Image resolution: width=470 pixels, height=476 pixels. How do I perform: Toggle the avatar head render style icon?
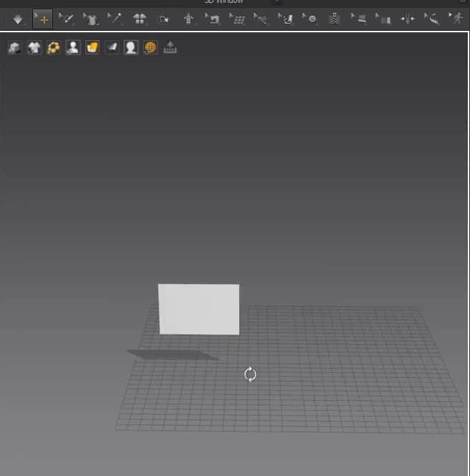pos(131,47)
